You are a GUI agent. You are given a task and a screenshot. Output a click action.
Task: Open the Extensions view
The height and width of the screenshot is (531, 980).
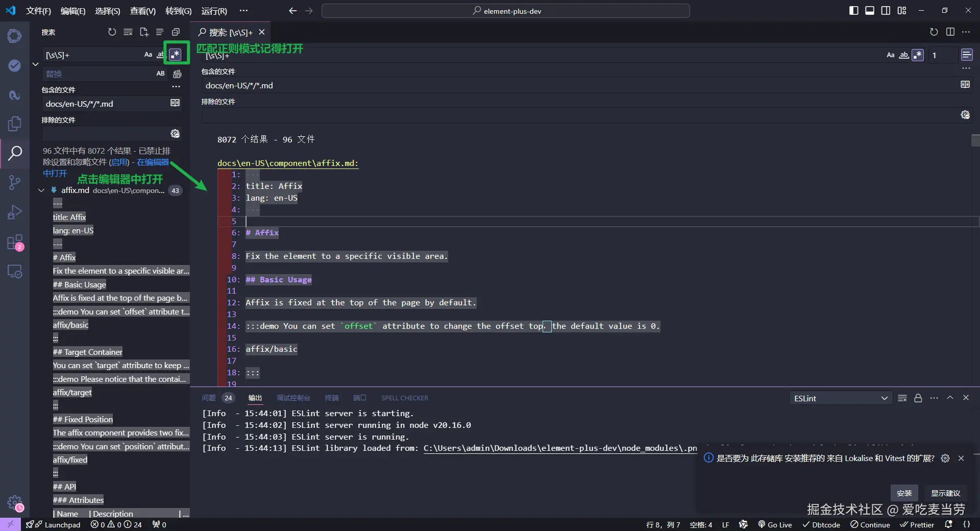click(14, 242)
